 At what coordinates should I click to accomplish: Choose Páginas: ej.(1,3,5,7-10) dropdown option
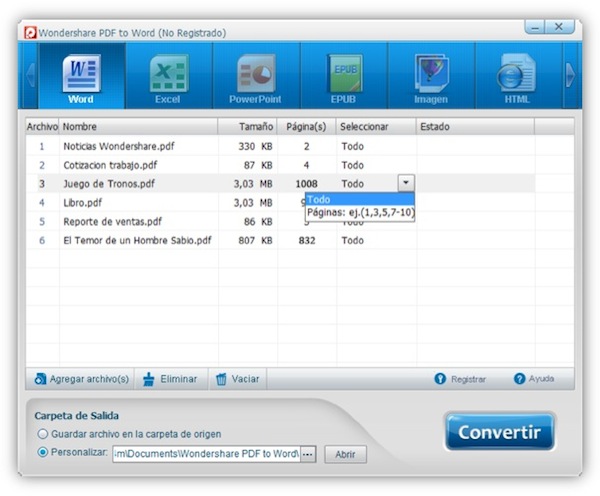(360, 212)
